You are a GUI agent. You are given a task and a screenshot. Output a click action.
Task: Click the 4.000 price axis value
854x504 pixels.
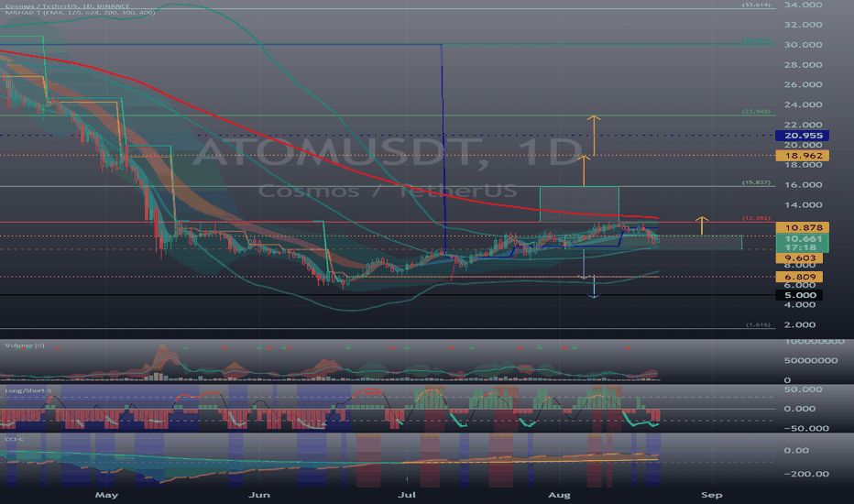click(x=800, y=304)
